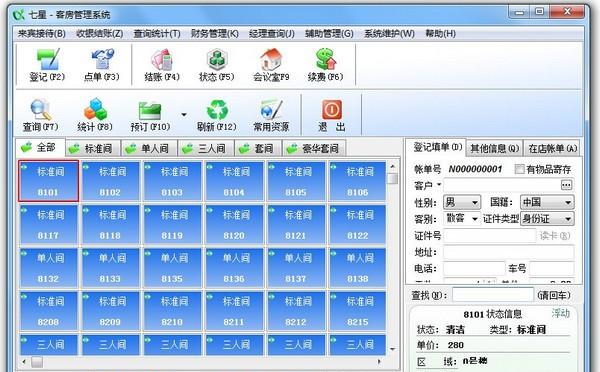Expand the 证件类型 ID type dropdown
The image size is (600, 372).
568,219
